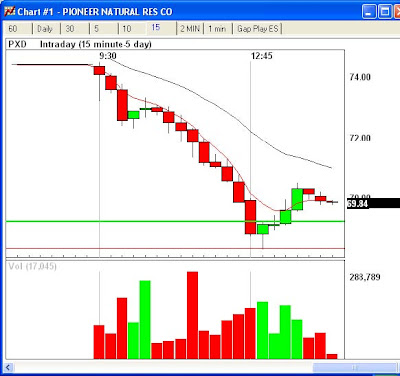Screen dimensions: 400x376
Task: Switch to the Daily timeframe tab
Action: [46, 29]
